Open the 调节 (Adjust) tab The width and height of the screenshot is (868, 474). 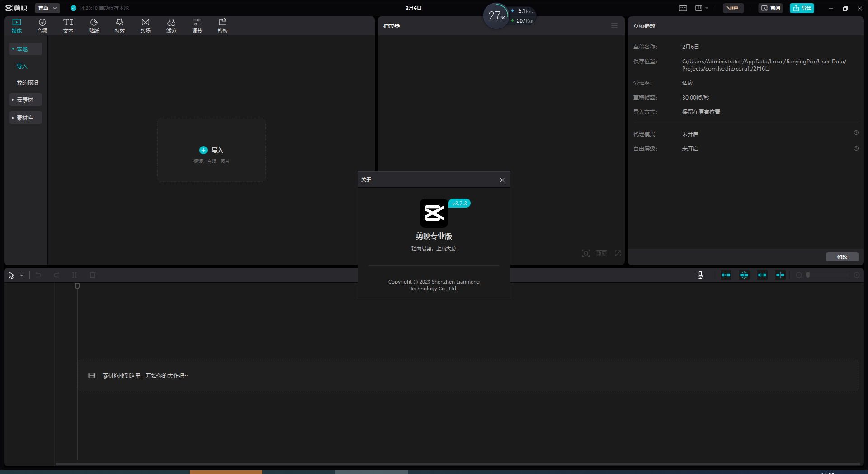pos(197,26)
